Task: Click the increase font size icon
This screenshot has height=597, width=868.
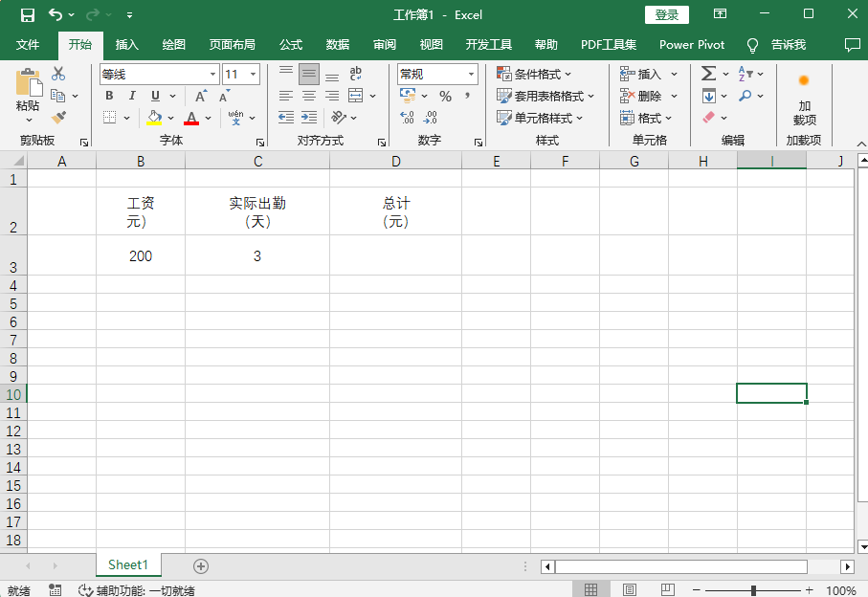Action: tap(200, 96)
